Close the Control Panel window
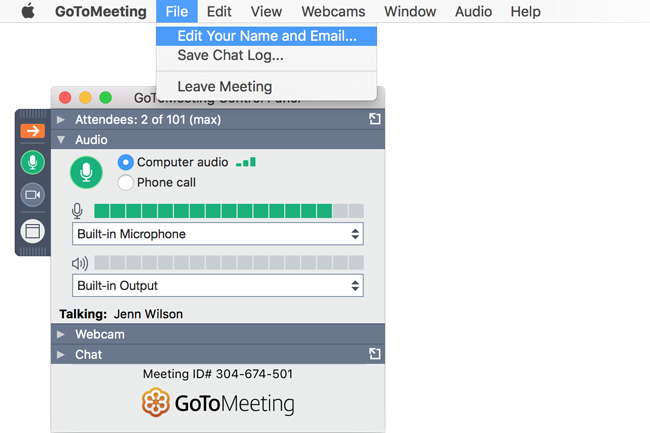Screen dimensions: 650x433 pos(65,98)
